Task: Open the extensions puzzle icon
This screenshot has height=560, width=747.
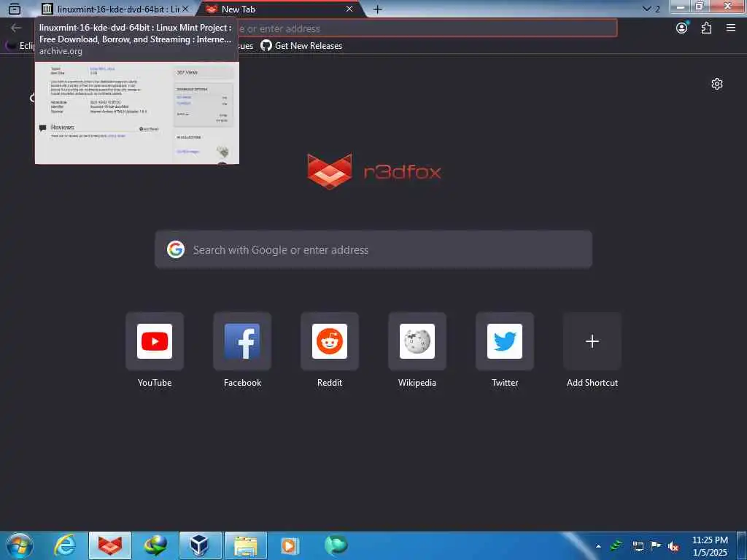Action: [x=706, y=28]
